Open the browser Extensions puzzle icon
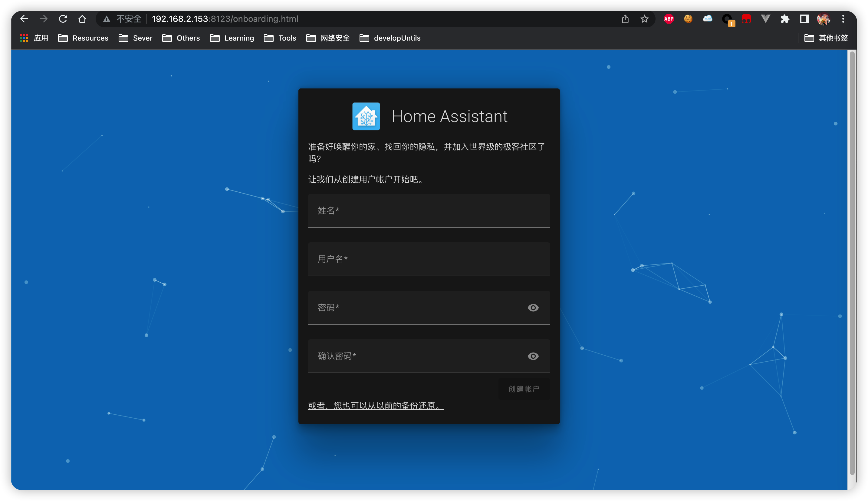The image size is (868, 501). (x=785, y=19)
